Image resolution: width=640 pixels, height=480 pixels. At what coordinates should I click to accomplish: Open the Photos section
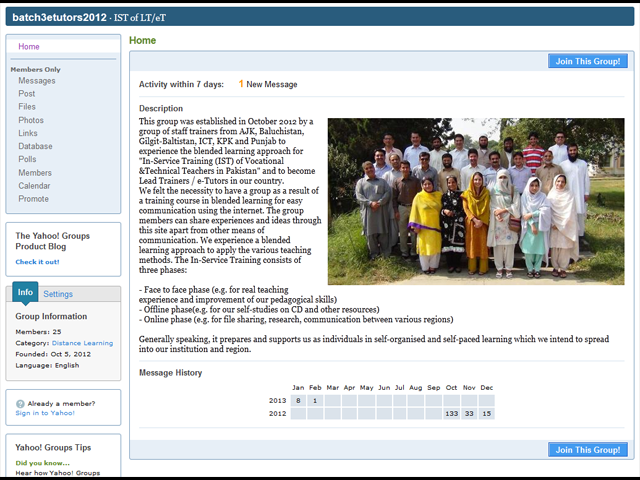tap(31, 120)
